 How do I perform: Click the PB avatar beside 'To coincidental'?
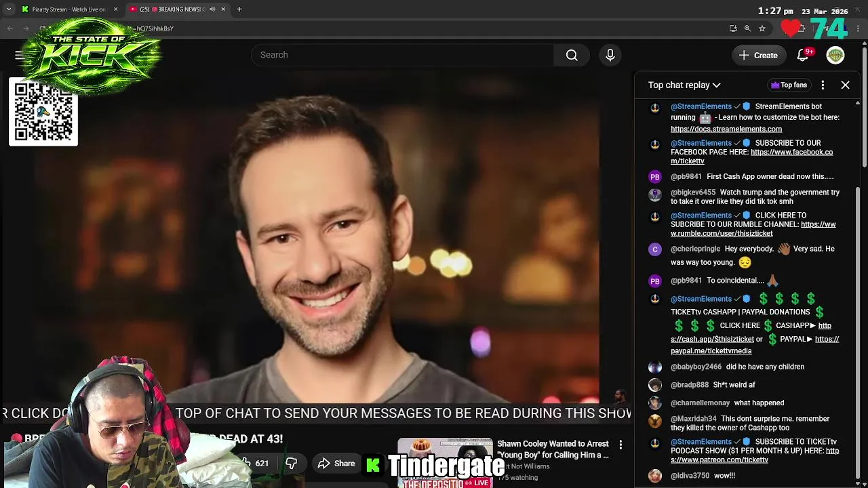coord(654,281)
